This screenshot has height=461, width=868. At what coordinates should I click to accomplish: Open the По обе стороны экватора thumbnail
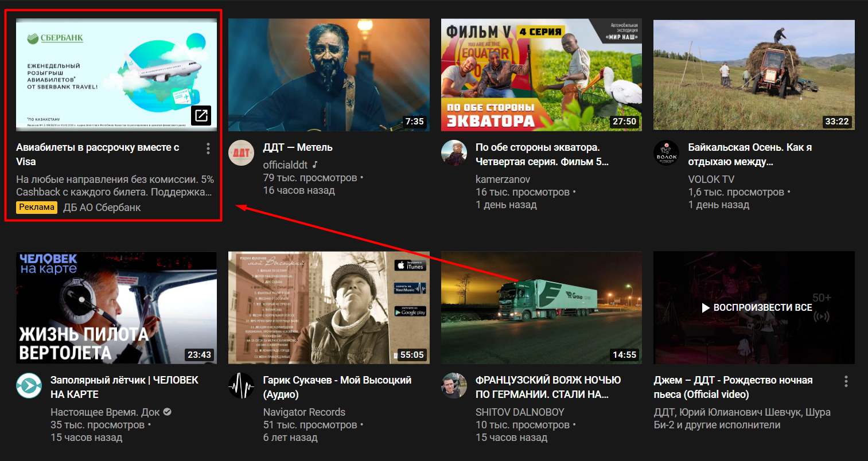[x=542, y=75]
